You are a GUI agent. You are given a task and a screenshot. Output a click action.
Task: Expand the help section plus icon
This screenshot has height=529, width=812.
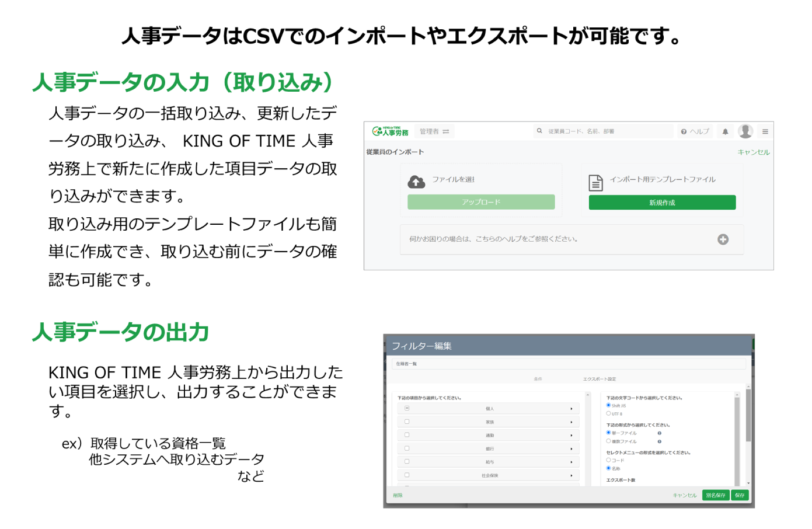click(723, 239)
